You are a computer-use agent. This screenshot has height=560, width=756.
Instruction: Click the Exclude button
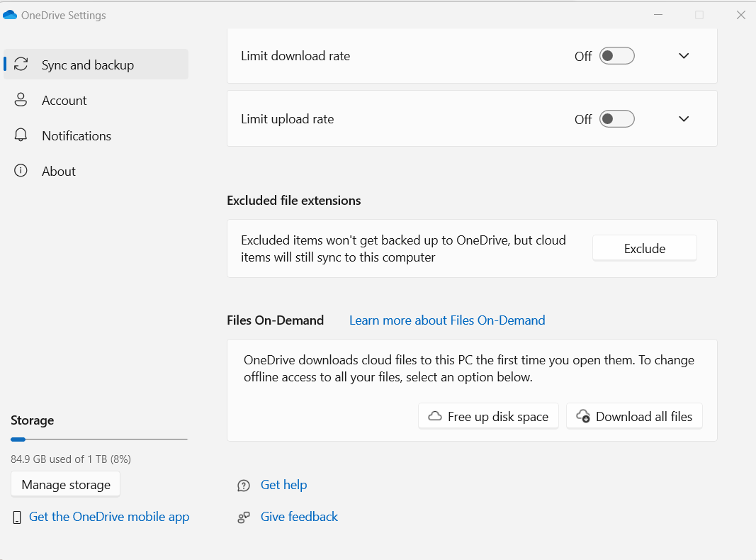click(643, 248)
